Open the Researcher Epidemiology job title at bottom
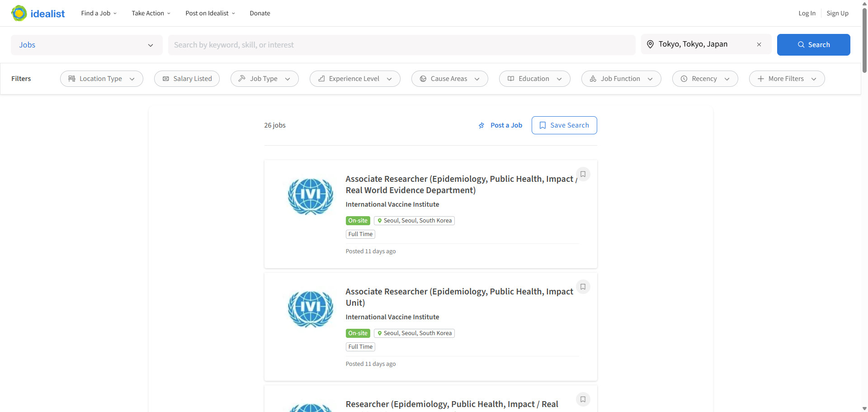 452,404
